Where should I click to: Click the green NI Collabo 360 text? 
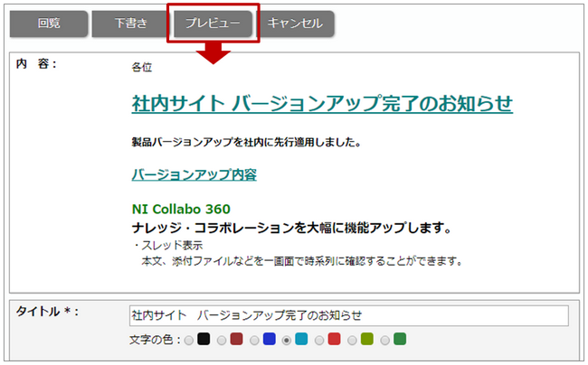point(181,209)
